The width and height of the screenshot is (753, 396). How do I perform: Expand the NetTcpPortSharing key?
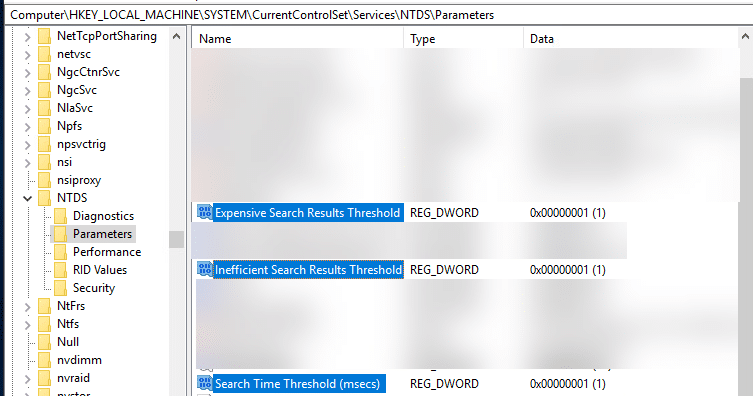point(27,37)
